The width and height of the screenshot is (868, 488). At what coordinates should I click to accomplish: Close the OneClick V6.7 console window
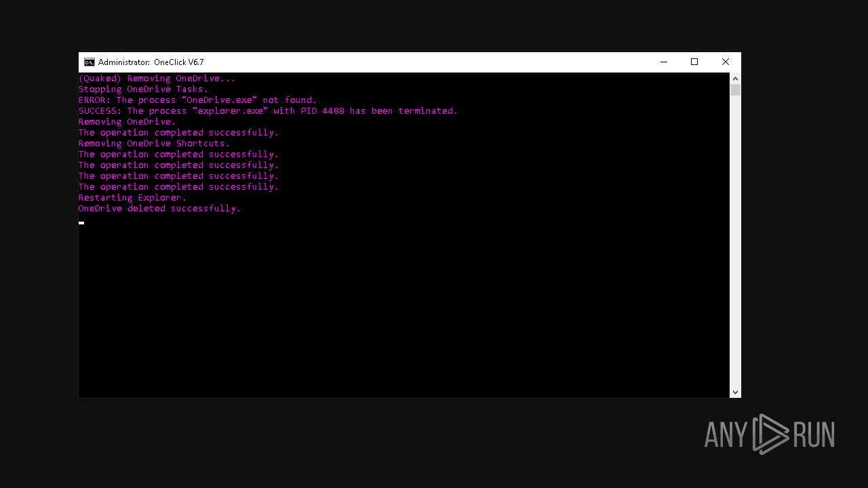click(726, 62)
